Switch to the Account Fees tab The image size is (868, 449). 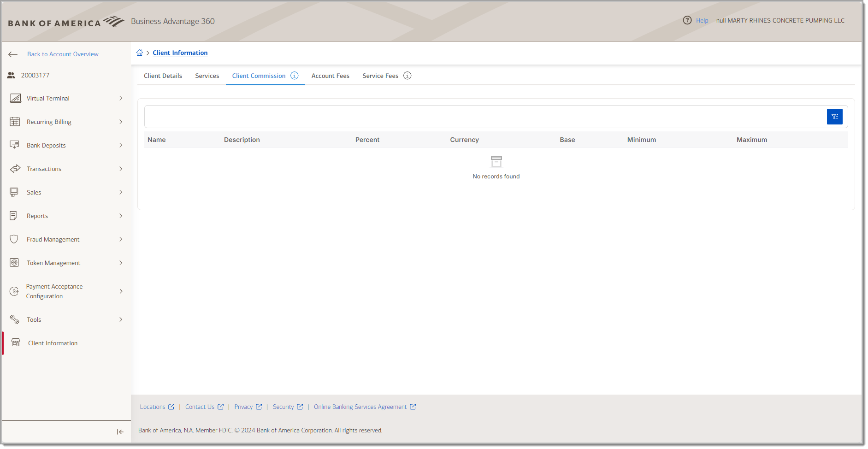pyautogui.click(x=330, y=76)
